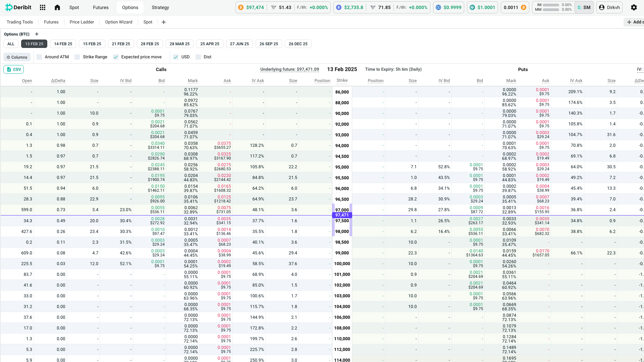Screen dimensions: 644x362
Task: Open the Futures sub-tab
Action: click(x=51, y=22)
